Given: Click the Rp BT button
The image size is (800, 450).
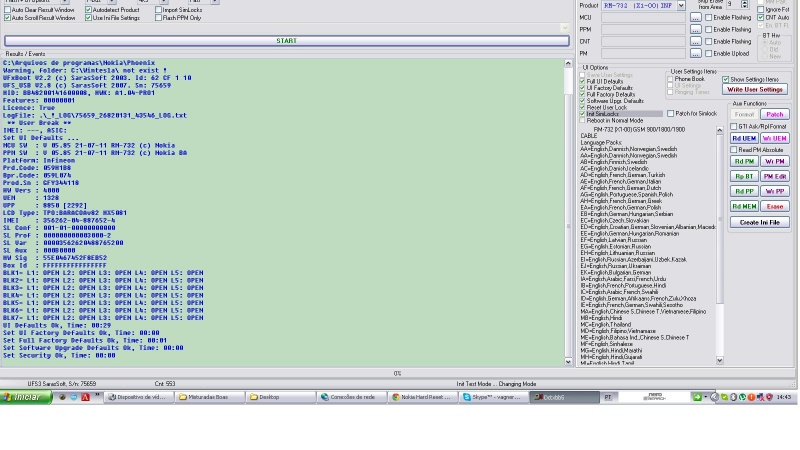Looking at the screenshot, I should click(744, 177).
